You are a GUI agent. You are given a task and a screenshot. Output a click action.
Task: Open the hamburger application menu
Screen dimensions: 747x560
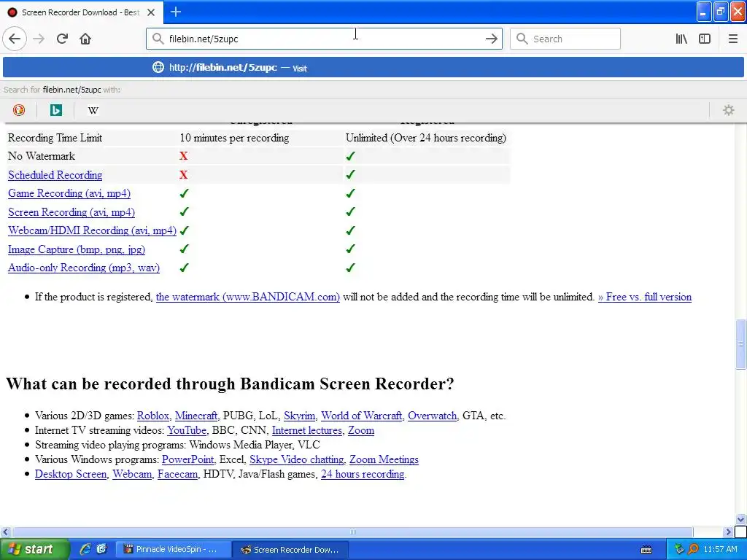coord(732,39)
